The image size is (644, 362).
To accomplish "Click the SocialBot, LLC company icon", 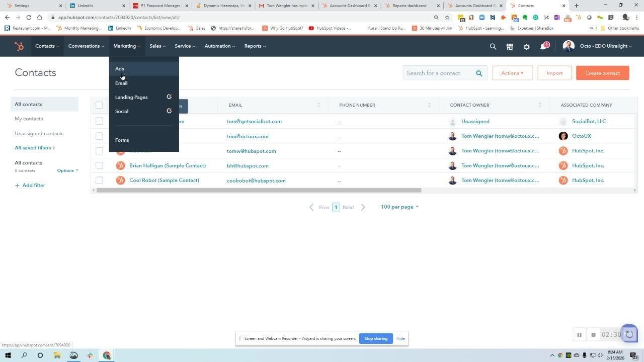I will tap(563, 121).
